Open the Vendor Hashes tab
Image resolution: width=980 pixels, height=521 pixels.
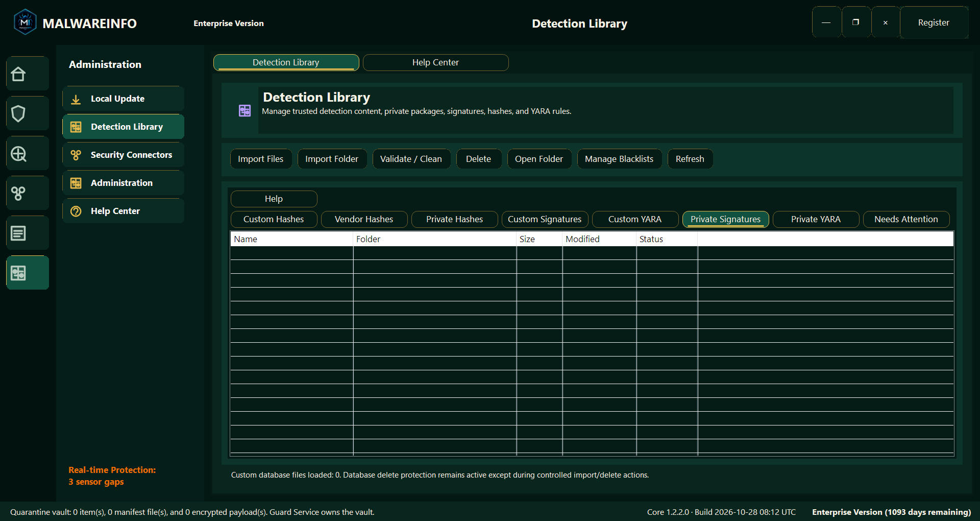[x=364, y=219]
